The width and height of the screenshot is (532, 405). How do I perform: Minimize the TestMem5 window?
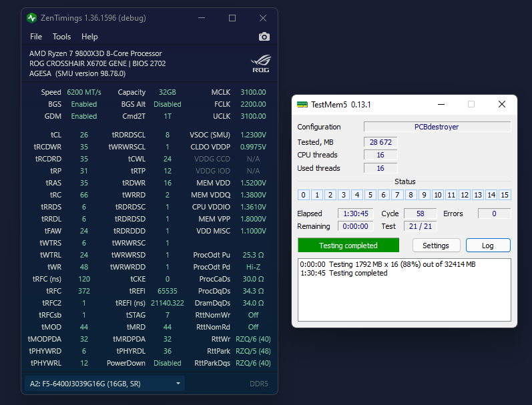[441, 105]
